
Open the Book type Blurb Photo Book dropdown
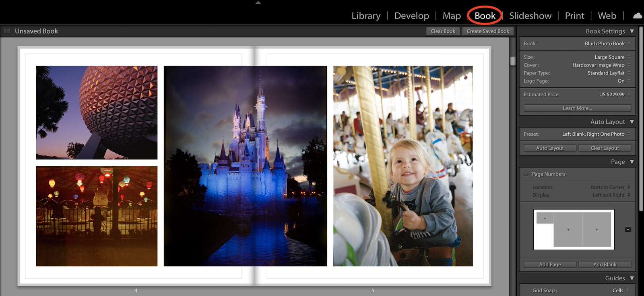tap(607, 43)
